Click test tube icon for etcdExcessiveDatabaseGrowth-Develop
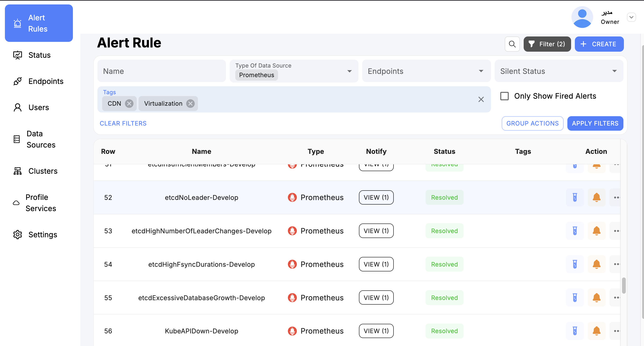This screenshot has height=346, width=644. pyautogui.click(x=575, y=297)
